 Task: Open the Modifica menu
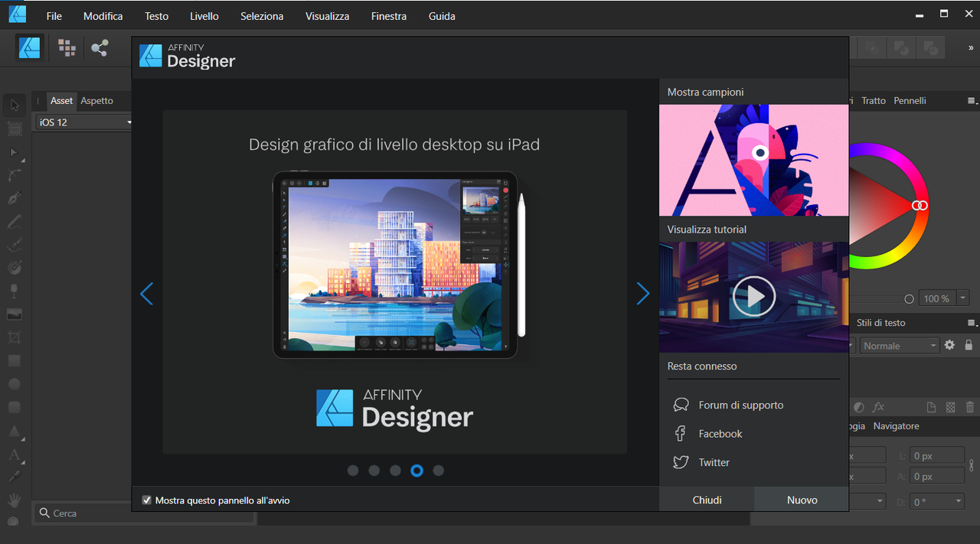pyautogui.click(x=103, y=15)
